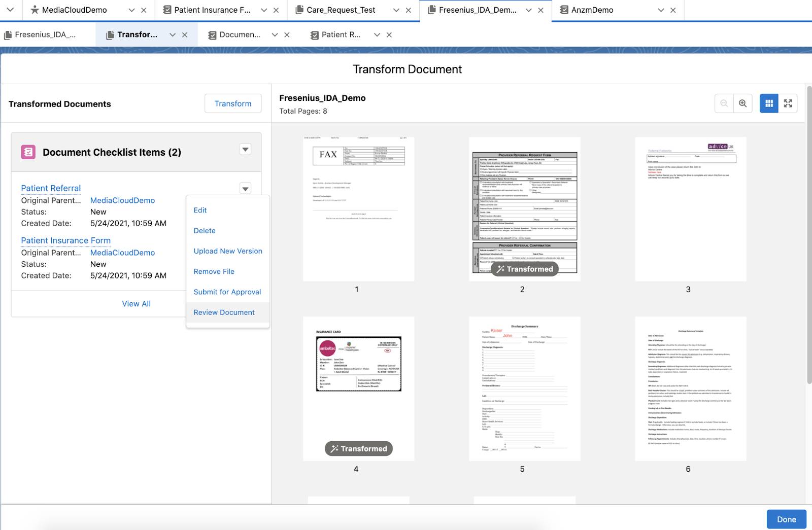Image resolution: width=812 pixels, height=530 pixels.
Task: Open MediaCloudDemo link under Patient Referral
Action: [x=123, y=200]
